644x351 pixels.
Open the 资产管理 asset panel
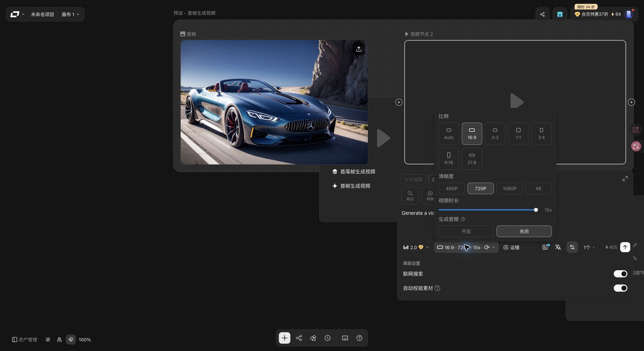point(25,340)
